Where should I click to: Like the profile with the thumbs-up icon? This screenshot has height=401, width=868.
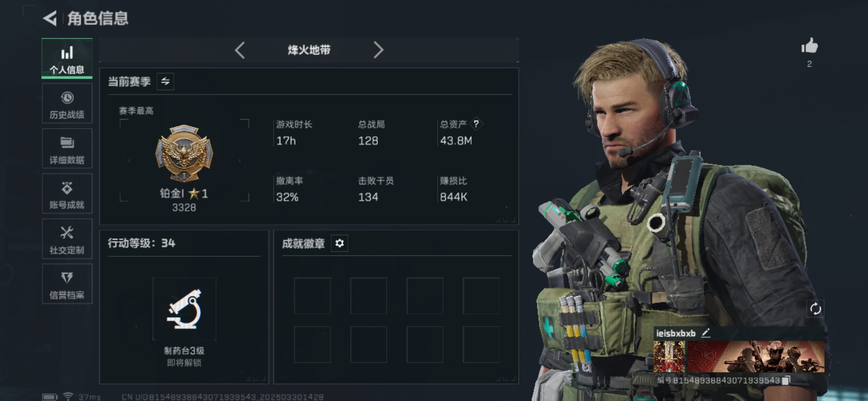click(x=809, y=46)
